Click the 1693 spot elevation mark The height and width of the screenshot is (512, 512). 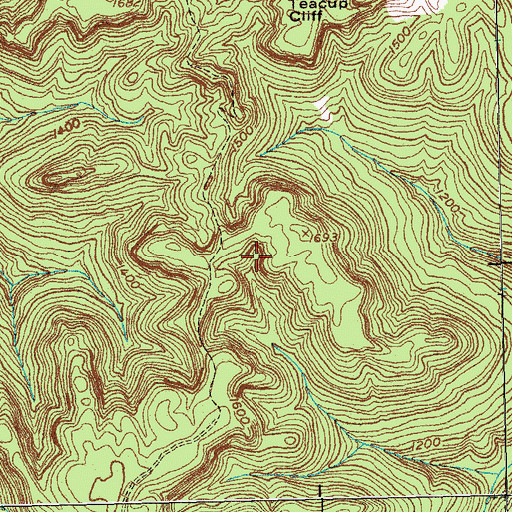tap(305, 234)
